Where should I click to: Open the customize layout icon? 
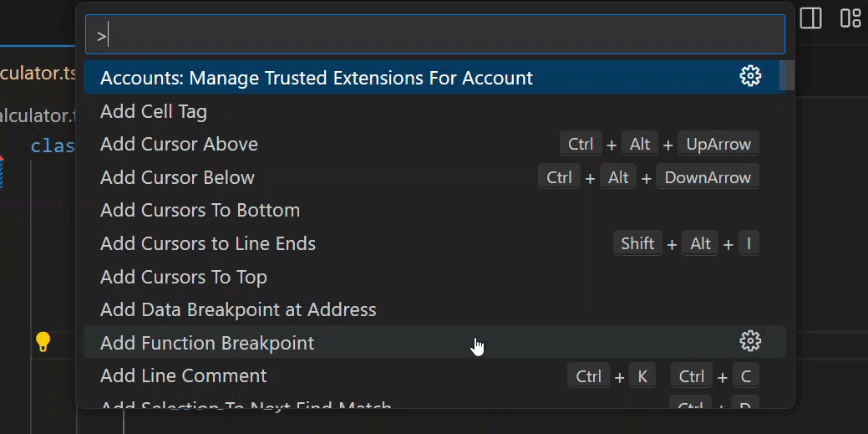tap(850, 18)
